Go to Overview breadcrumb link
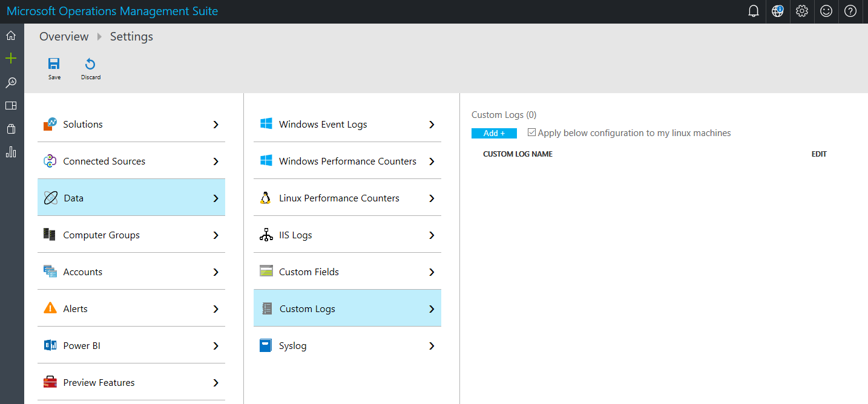This screenshot has width=868, height=404. pos(64,36)
